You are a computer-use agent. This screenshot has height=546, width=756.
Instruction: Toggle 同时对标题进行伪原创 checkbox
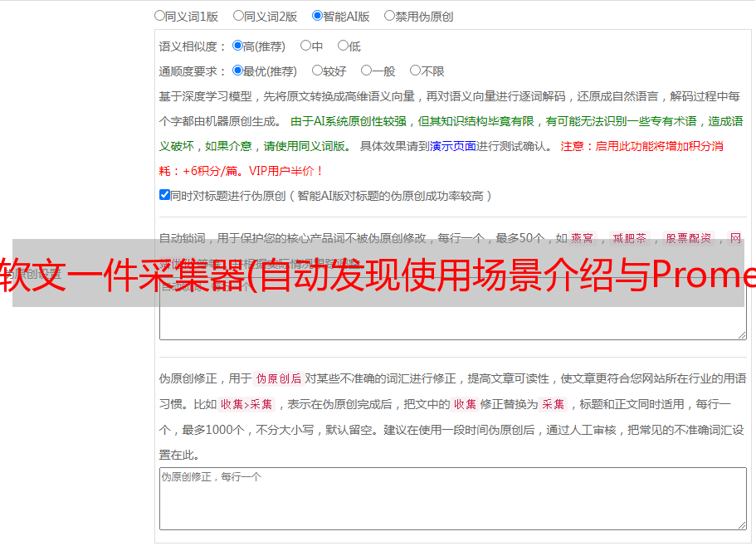[x=164, y=195]
